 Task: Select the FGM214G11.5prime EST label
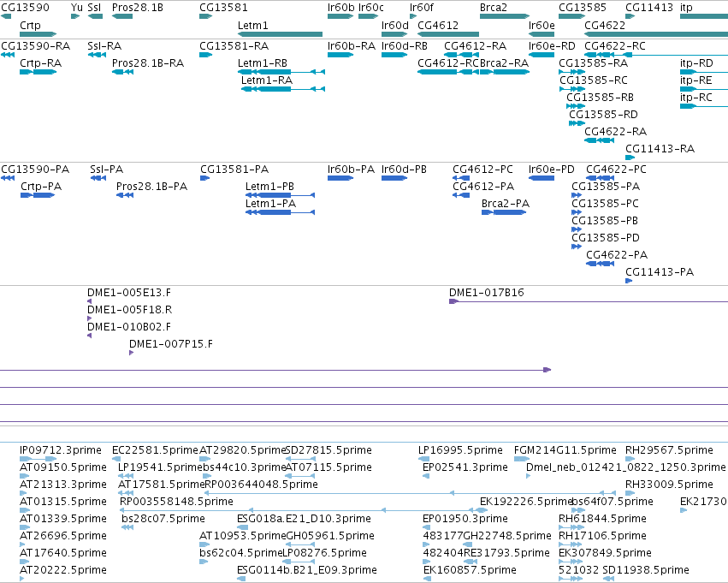coord(565,450)
